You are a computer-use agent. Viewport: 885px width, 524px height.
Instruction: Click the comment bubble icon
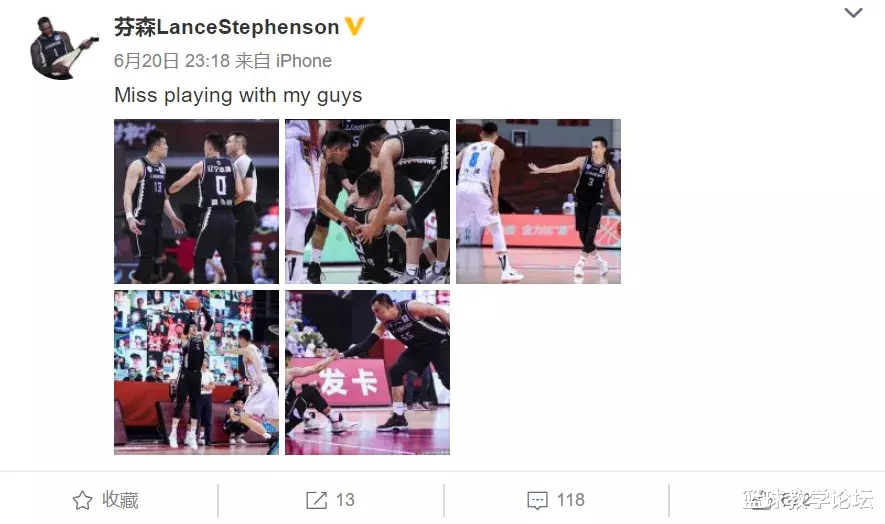click(537, 501)
